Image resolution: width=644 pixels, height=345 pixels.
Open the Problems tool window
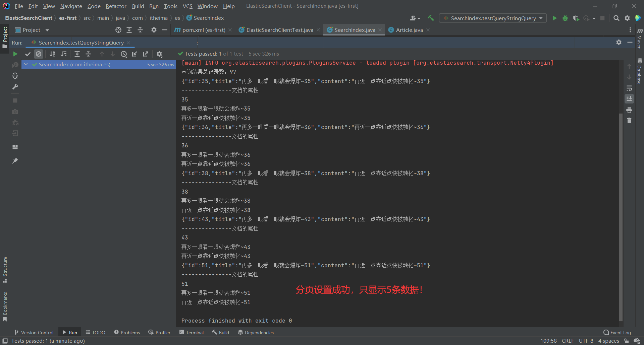coord(127,333)
